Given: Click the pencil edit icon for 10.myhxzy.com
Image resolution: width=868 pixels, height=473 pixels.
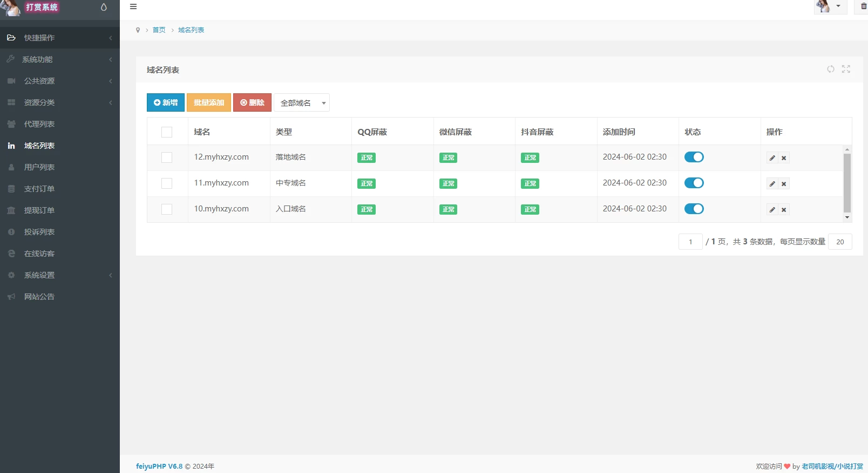Looking at the screenshot, I should 772,210.
